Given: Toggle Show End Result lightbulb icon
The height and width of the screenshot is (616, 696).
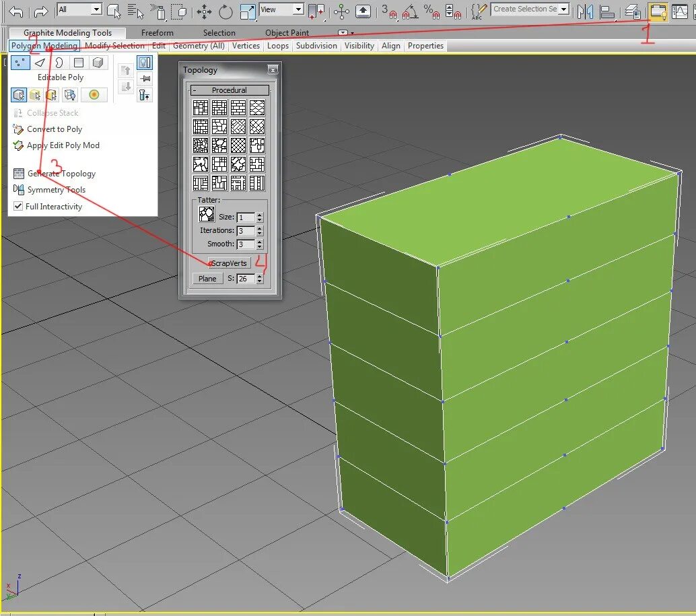Looking at the screenshot, I should click(144, 63).
